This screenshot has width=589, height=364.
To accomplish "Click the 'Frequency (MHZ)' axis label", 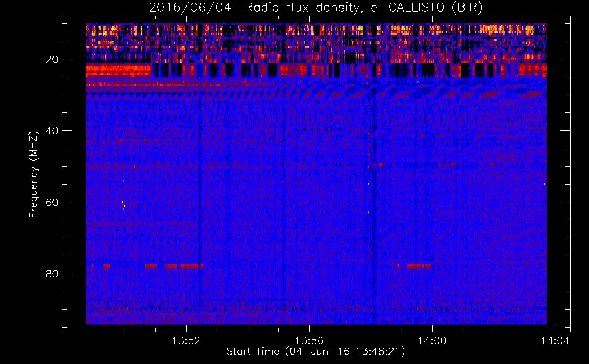I will coord(33,175).
